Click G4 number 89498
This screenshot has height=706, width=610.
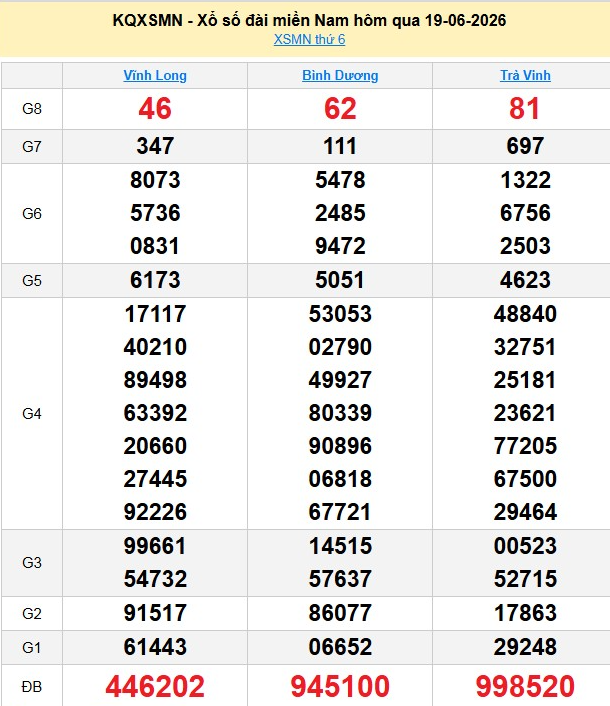(155, 380)
